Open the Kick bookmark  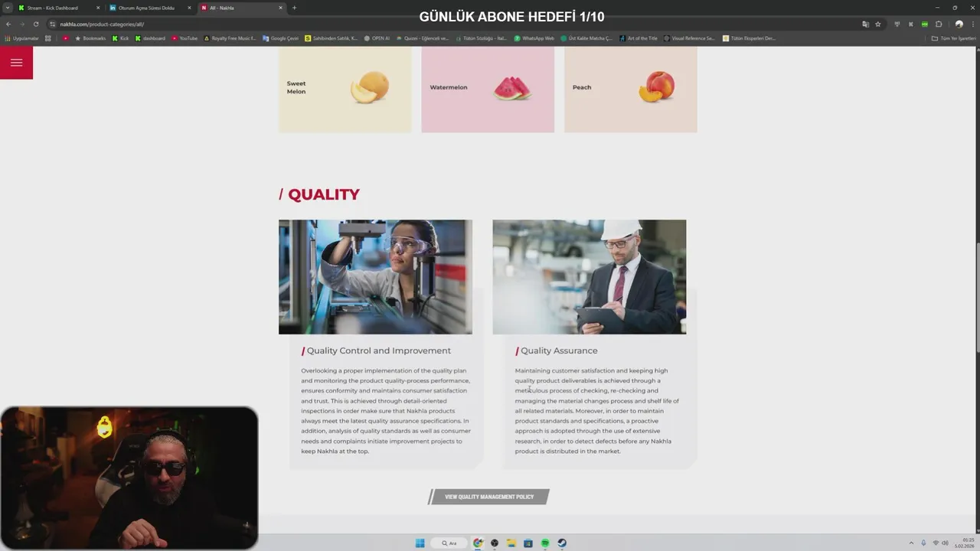coord(120,38)
